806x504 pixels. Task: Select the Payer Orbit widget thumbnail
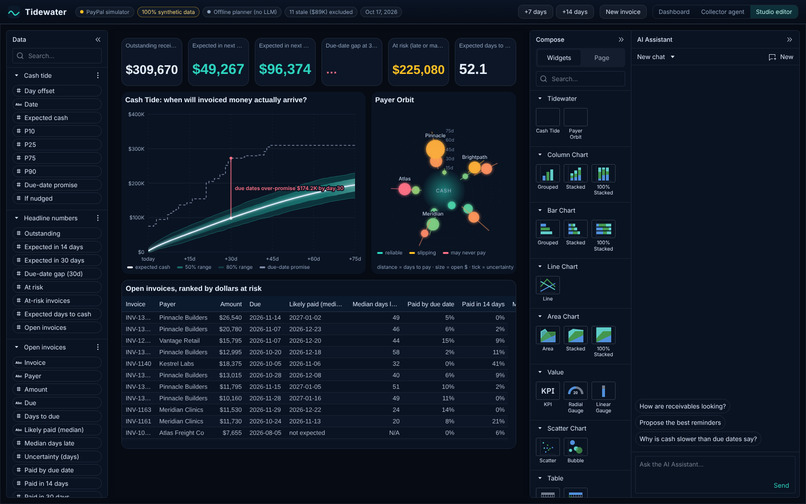(576, 117)
